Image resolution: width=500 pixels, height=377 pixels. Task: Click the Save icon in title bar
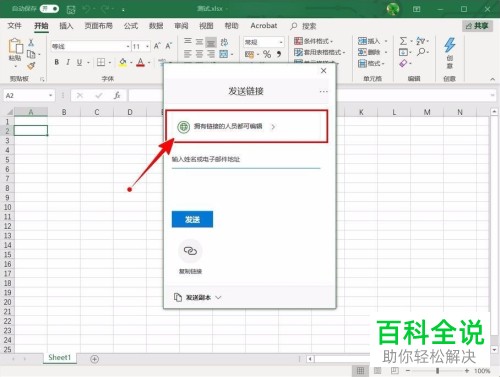(x=71, y=9)
